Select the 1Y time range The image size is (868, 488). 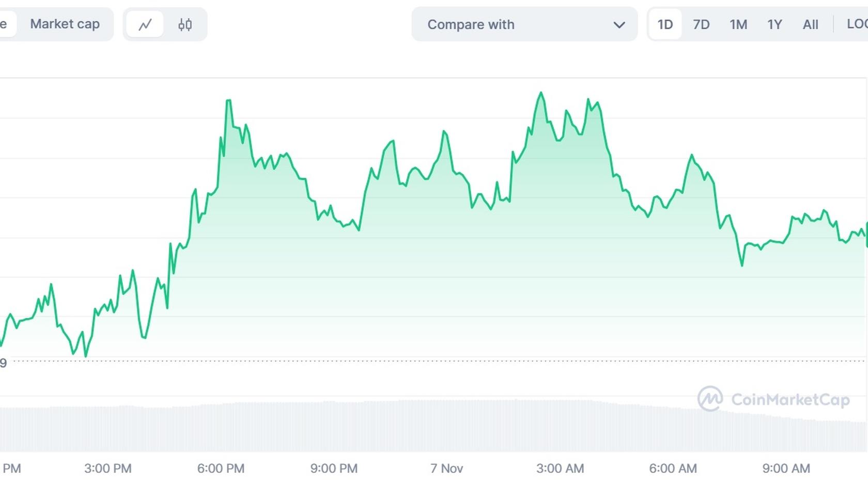coord(774,24)
